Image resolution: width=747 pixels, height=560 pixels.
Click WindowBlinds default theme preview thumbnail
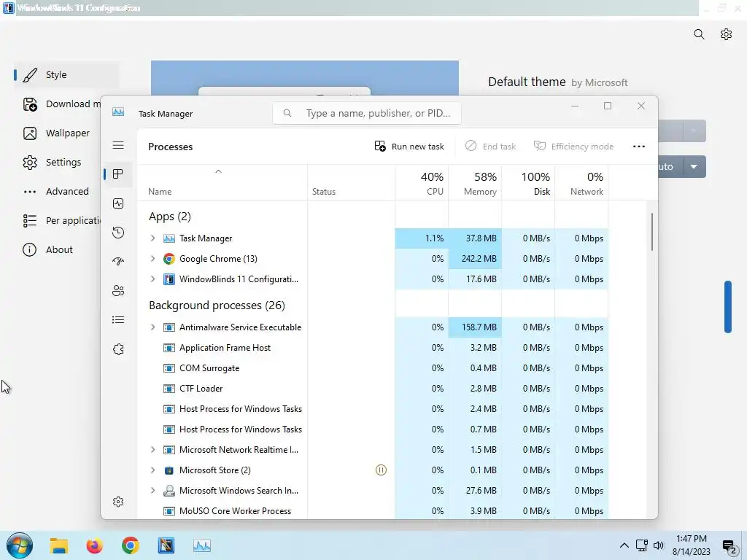(305, 78)
